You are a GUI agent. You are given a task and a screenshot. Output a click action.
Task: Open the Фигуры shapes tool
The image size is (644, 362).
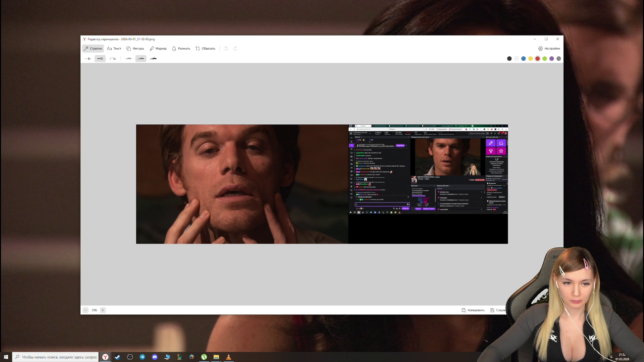[x=135, y=49]
